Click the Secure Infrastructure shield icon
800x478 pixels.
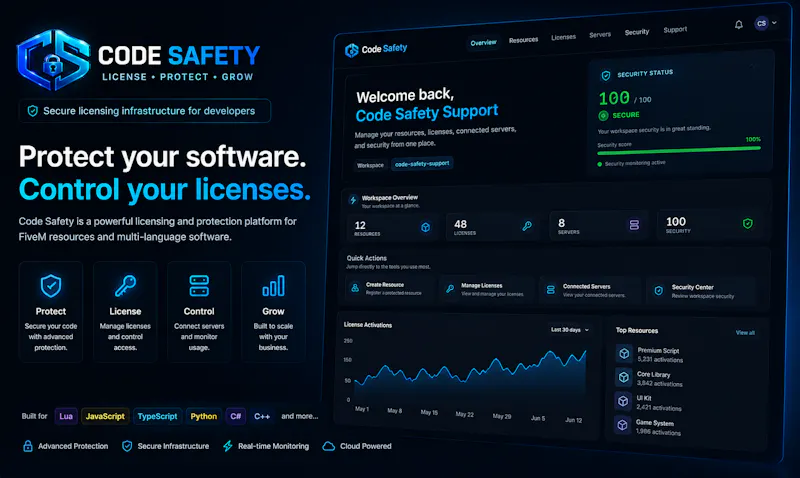point(127,446)
